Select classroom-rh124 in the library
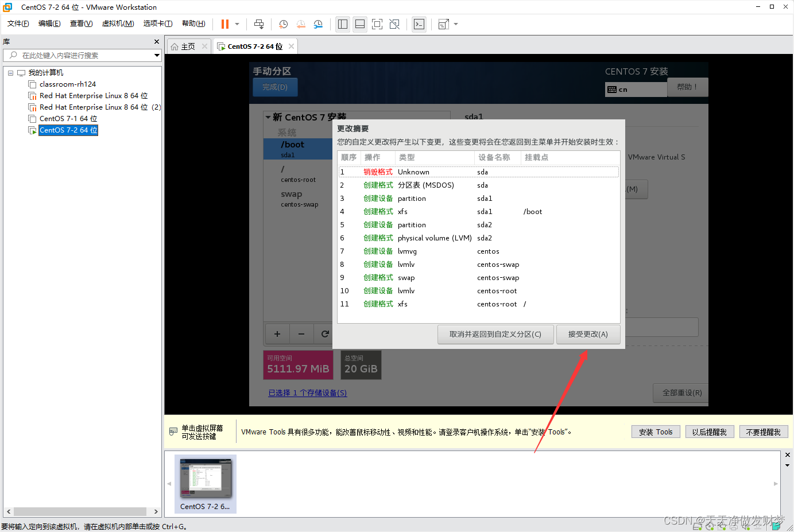This screenshot has height=532, width=794. (67, 84)
